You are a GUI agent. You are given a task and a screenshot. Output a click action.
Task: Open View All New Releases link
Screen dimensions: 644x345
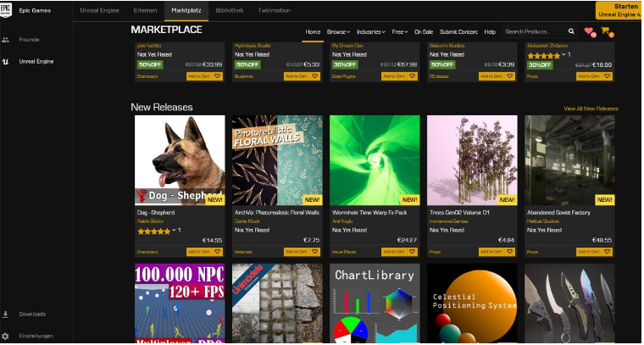591,109
